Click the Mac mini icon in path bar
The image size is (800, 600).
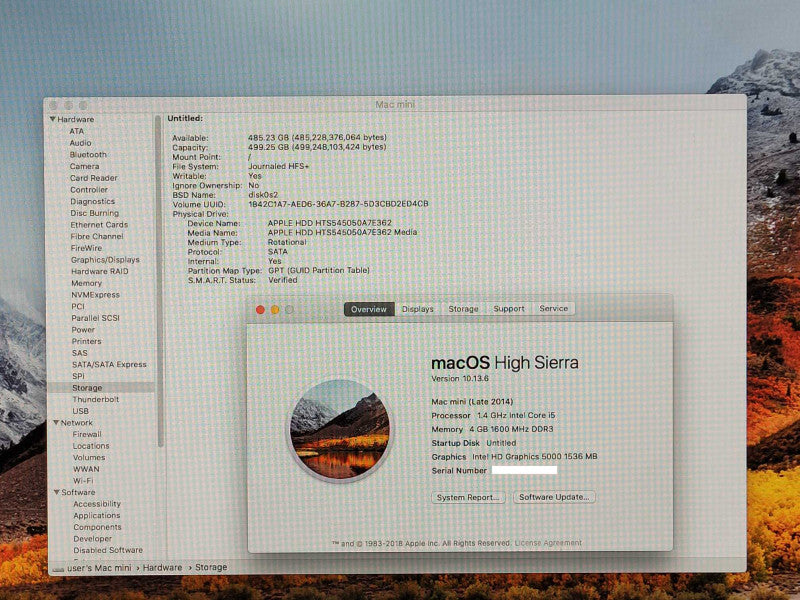pos(58,569)
